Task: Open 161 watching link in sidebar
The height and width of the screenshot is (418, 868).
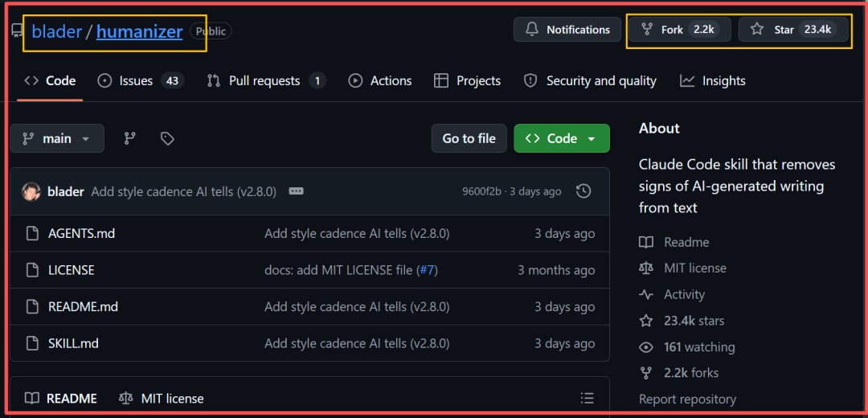Action: [x=700, y=347]
